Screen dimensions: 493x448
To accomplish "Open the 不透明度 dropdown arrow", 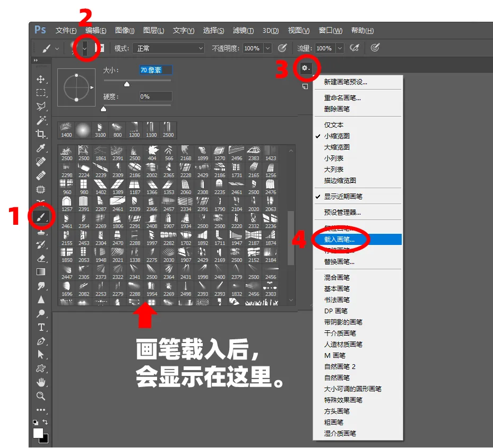I will (x=267, y=48).
